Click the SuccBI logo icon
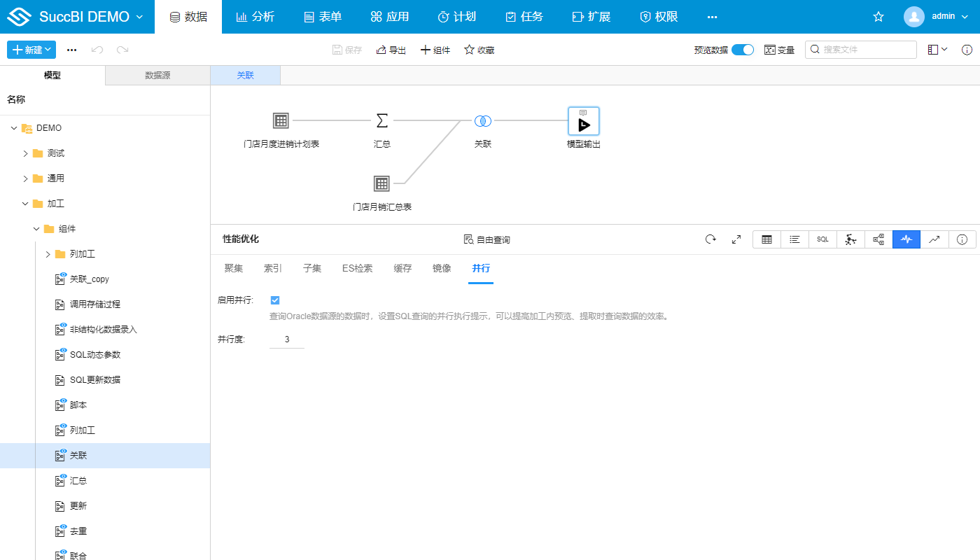This screenshot has height=560, width=980. 20,17
